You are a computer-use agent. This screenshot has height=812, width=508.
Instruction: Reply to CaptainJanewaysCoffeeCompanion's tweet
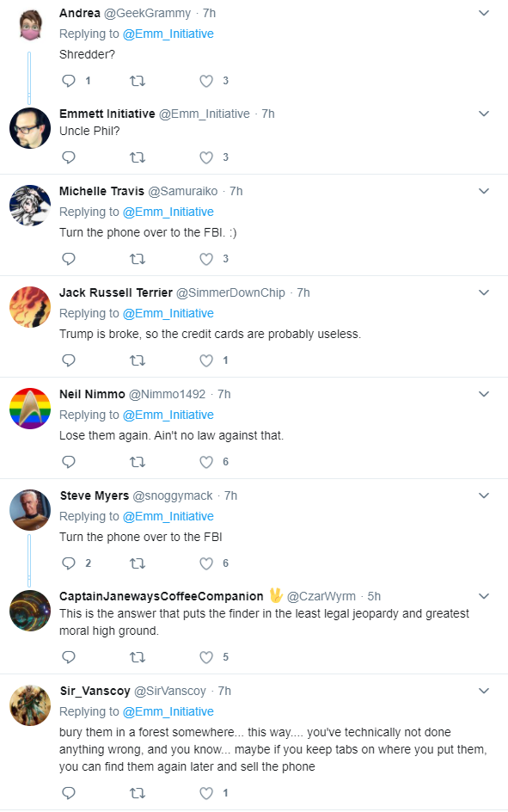click(x=69, y=657)
